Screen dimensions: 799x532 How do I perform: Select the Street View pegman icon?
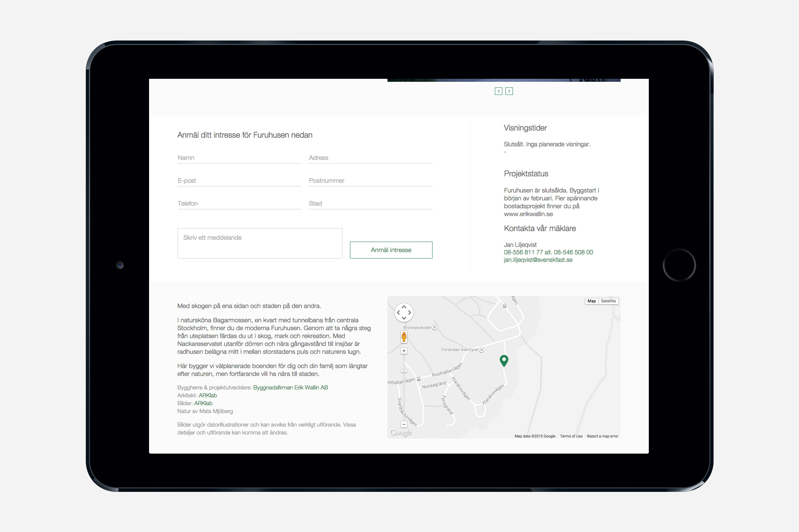404,337
